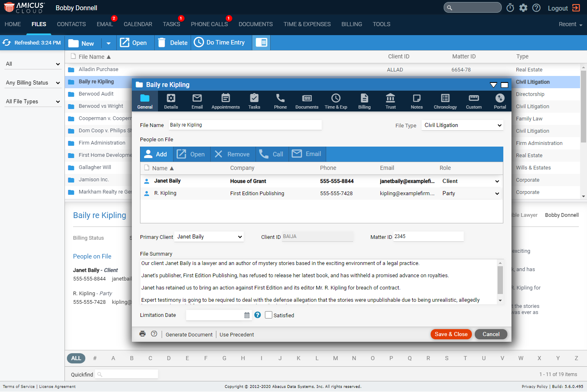Click the Call button for people on file
Viewport: 587px width, 392px height.
[272, 154]
